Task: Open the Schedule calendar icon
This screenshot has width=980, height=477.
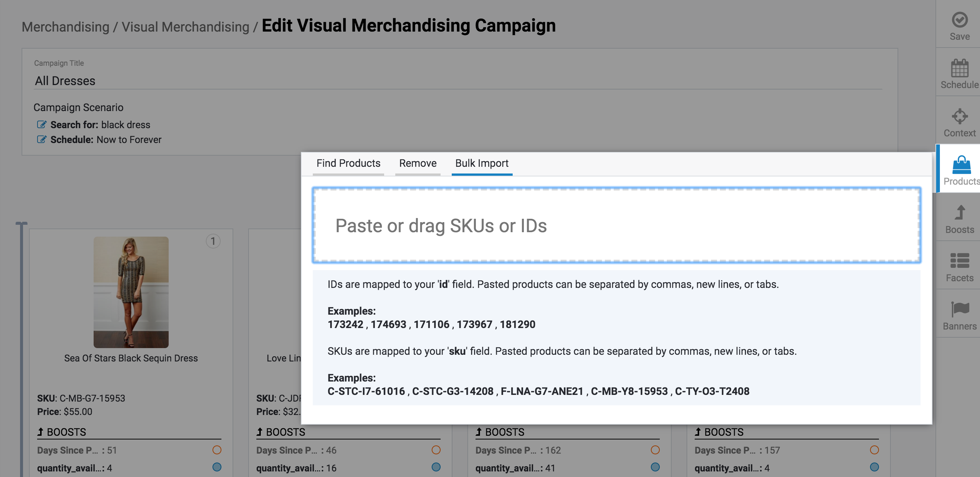Action: click(959, 69)
